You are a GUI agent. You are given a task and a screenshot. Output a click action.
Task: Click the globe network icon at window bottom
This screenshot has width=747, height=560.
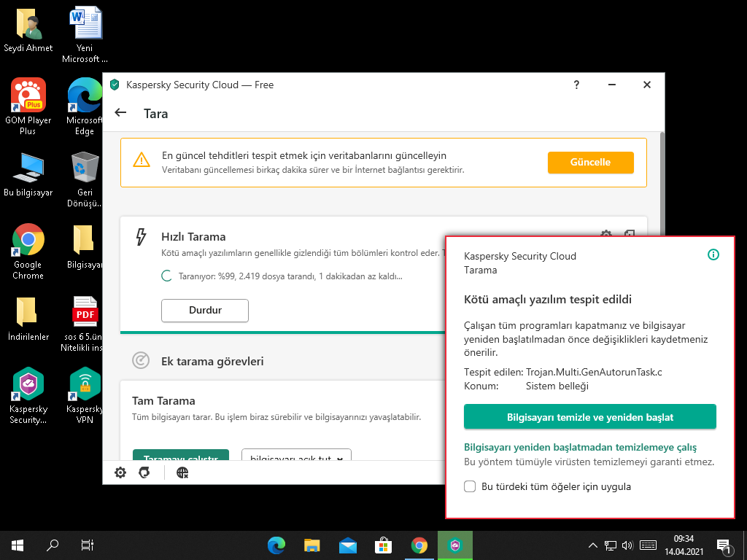click(182, 472)
